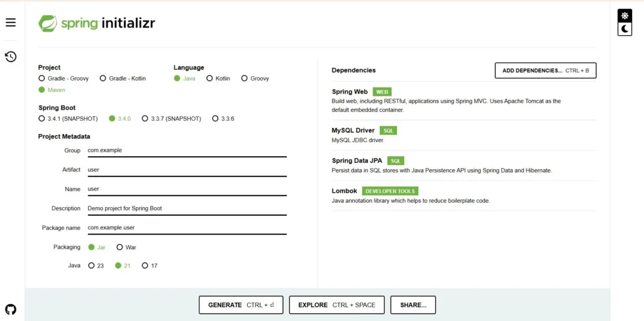Select Spring Boot 3.4.1 (SNAPSHOT)
The height and width of the screenshot is (321, 644).
[x=68, y=119]
